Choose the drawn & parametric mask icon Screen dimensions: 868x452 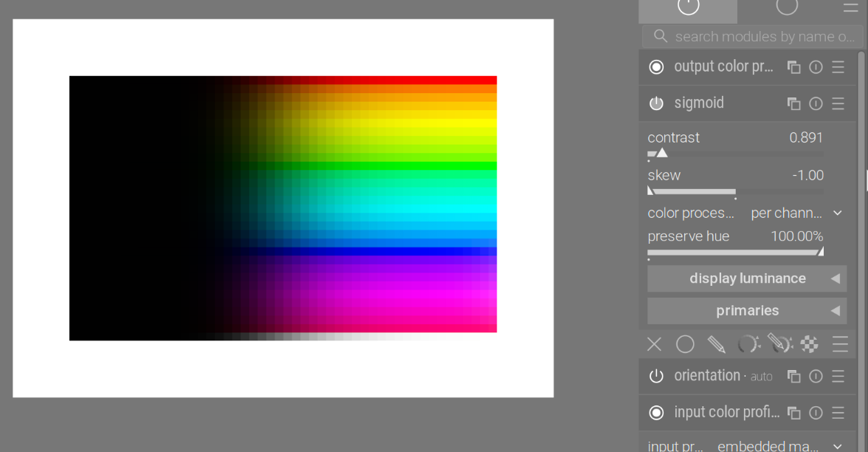click(779, 343)
